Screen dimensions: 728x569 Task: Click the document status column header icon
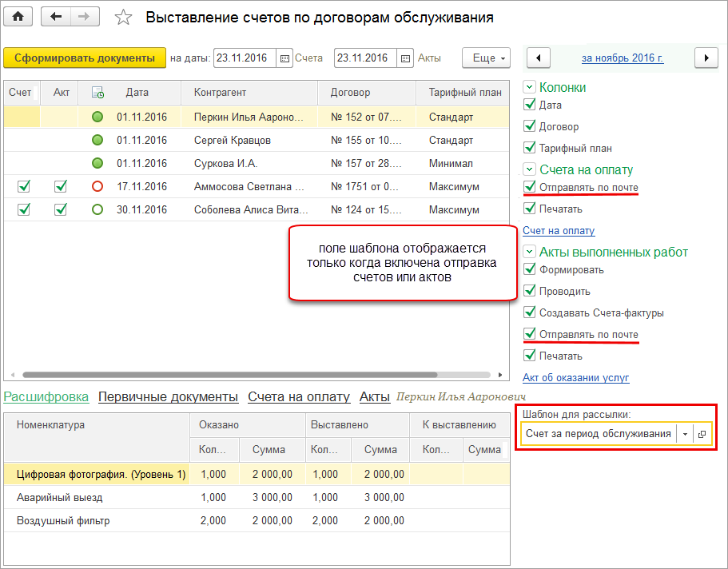pos(98,93)
